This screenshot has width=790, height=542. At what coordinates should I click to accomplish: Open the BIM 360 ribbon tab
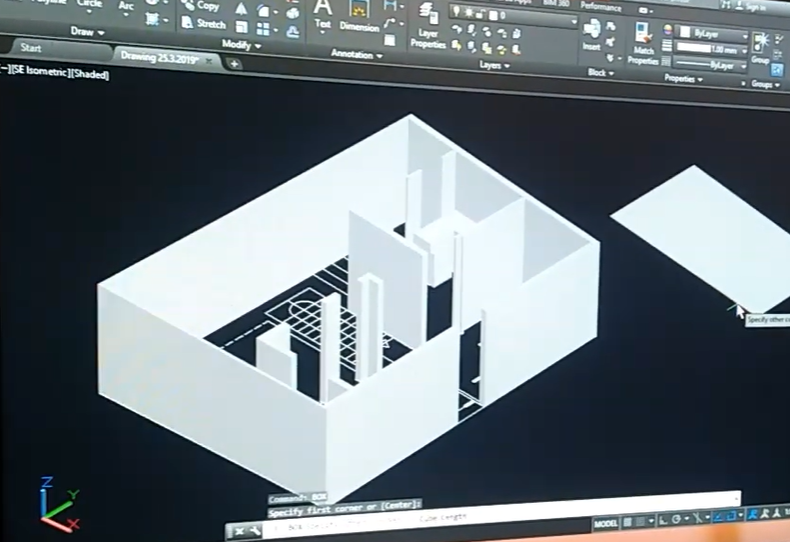557,4
